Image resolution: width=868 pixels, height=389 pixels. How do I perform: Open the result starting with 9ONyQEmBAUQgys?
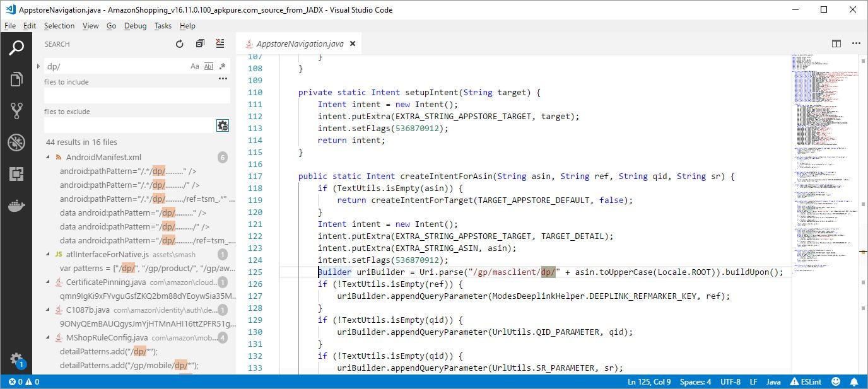point(148,324)
